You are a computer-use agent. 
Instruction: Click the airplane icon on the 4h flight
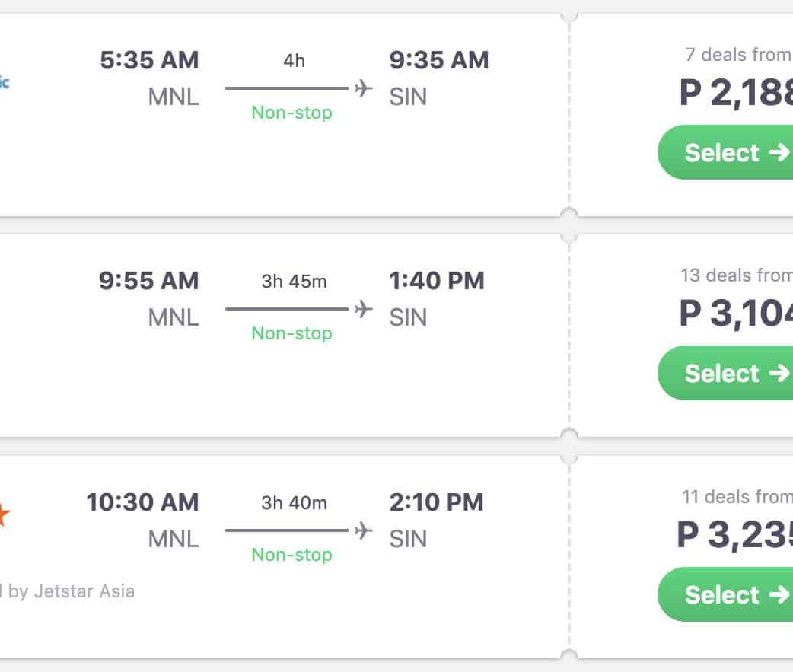(x=364, y=88)
